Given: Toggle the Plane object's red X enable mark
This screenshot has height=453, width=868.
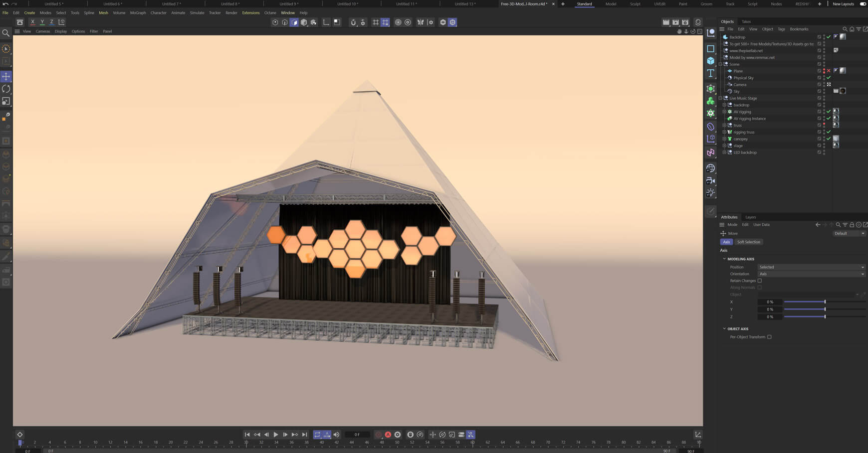Looking at the screenshot, I should [829, 71].
